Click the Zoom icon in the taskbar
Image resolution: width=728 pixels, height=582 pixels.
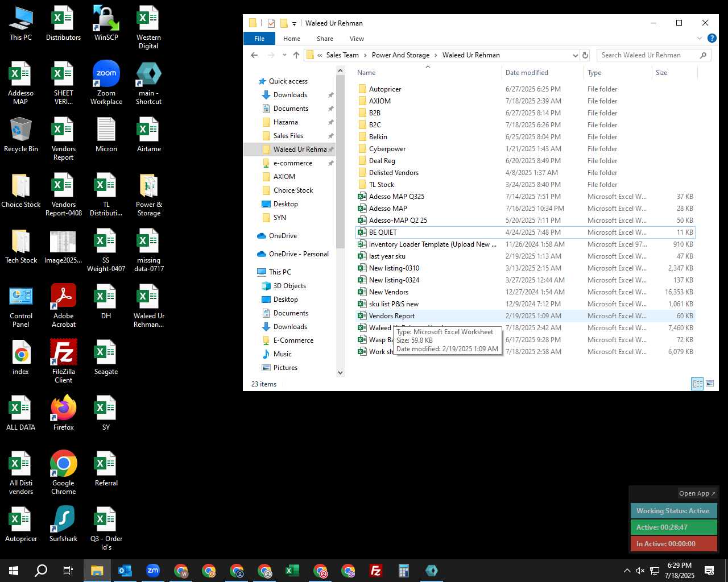pyautogui.click(x=153, y=571)
